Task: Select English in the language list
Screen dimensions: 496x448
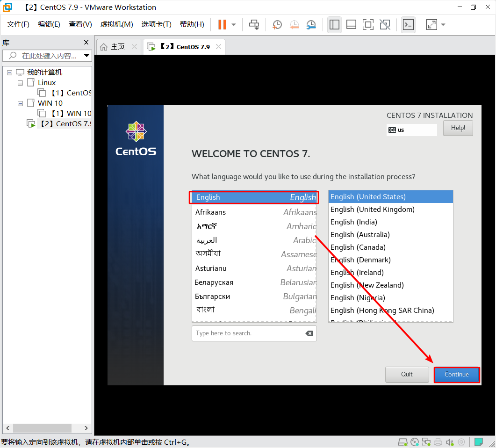Action: (x=254, y=197)
